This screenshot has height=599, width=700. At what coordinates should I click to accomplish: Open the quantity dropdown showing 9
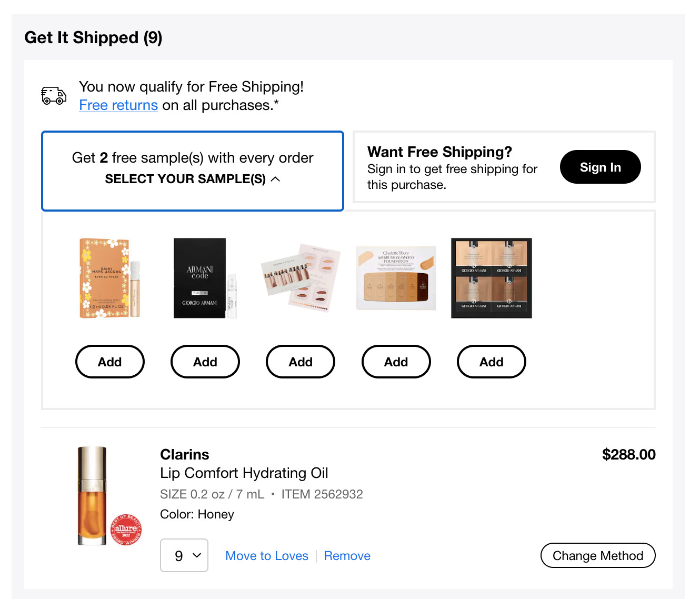184,555
